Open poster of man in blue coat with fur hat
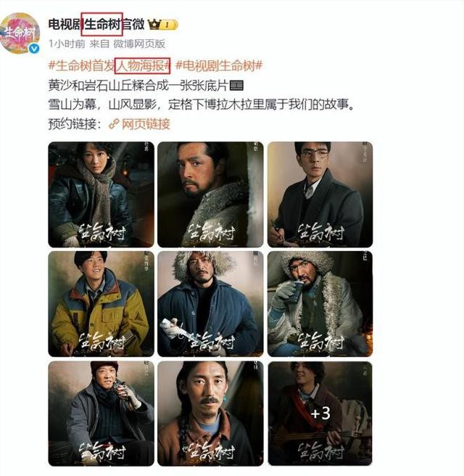This screenshot has width=464, height=476. click(210, 304)
